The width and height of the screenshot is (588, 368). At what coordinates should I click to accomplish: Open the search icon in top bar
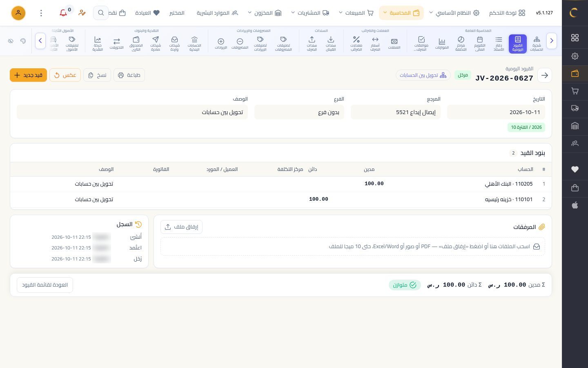point(101,13)
